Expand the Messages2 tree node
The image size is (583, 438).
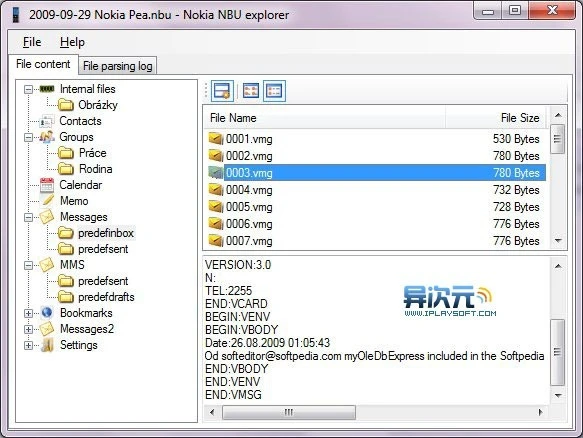(x=28, y=329)
